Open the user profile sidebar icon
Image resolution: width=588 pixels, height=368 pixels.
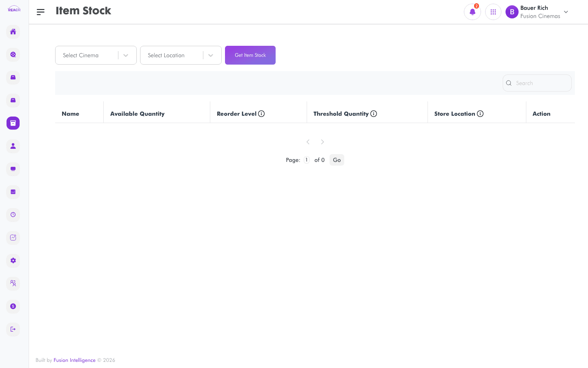pos(13,146)
